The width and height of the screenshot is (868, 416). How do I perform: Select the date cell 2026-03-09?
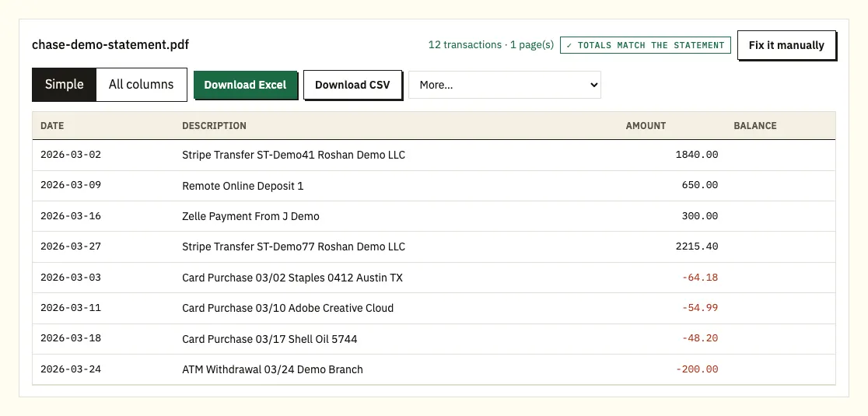coord(71,185)
